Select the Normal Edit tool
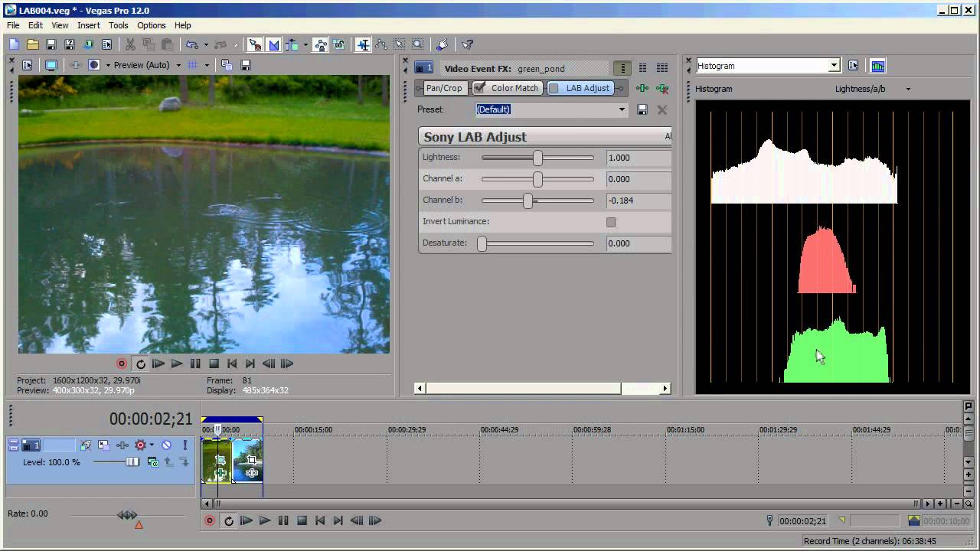 tap(363, 45)
